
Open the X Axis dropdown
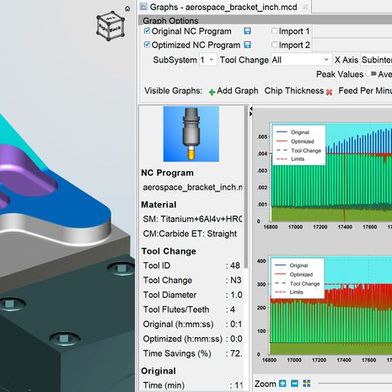click(x=376, y=60)
